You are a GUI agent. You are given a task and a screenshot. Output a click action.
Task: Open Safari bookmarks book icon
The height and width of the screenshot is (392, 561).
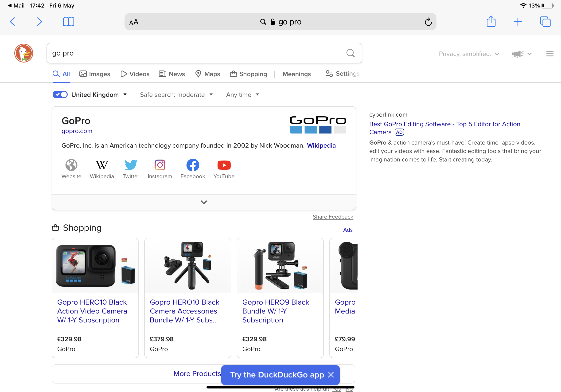coord(68,22)
